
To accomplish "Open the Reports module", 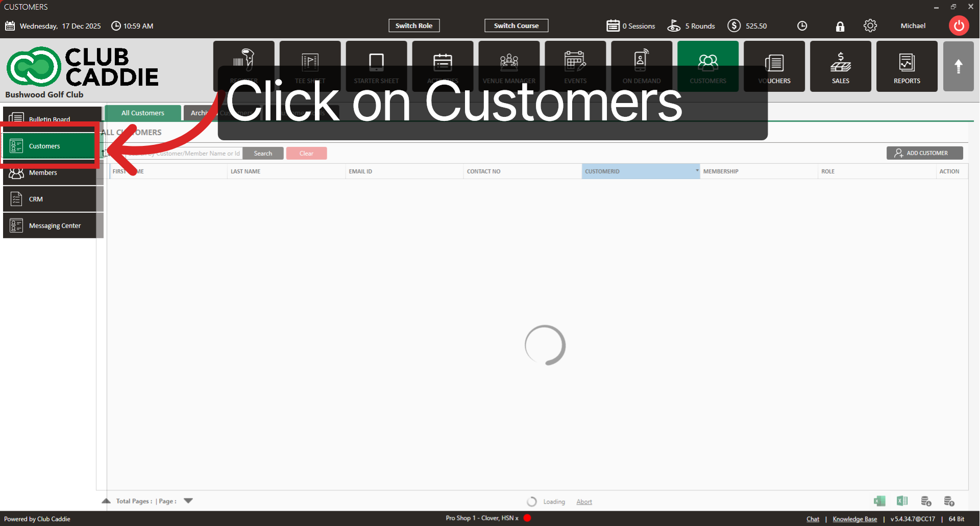I will click(906, 66).
